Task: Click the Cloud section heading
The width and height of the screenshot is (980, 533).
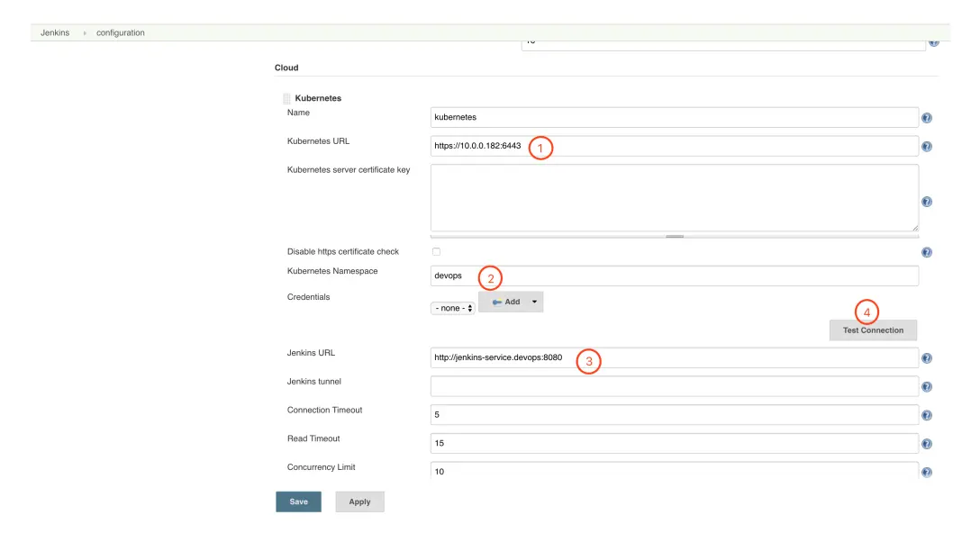Action: tap(286, 68)
